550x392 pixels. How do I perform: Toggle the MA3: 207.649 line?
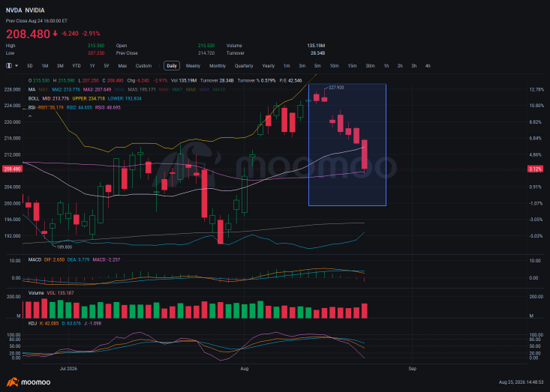coord(97,90)
